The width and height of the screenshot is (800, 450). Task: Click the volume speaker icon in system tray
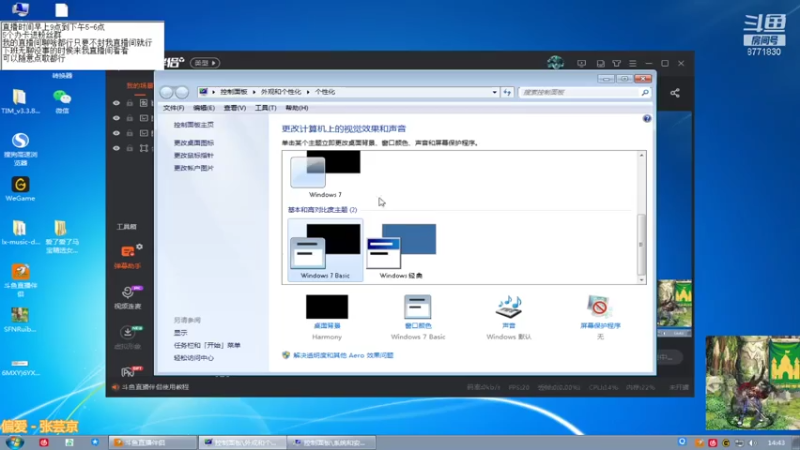click(753, 442)
